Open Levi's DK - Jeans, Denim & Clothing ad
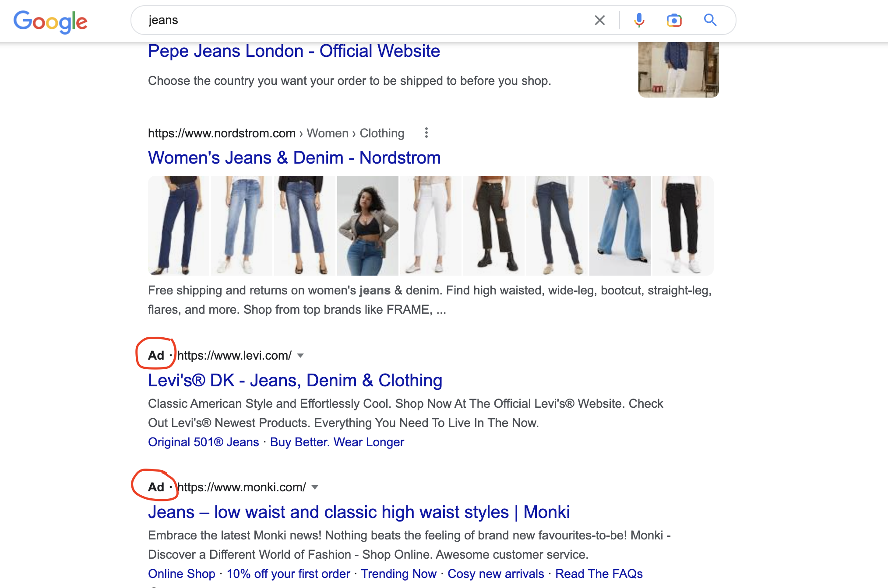 click(x=295, y=380)
